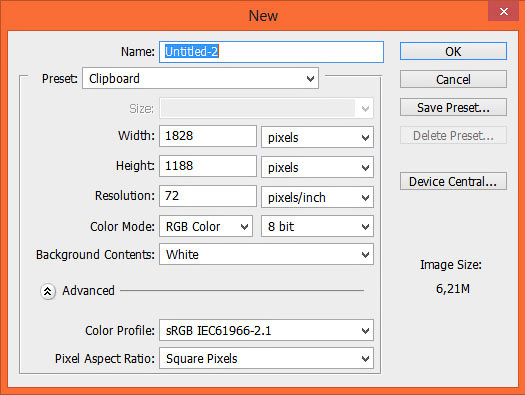This screenshot has width=525, height=395.
Task: Click the Device Central button
Action: pyautogui.click(x=453, y=181)
